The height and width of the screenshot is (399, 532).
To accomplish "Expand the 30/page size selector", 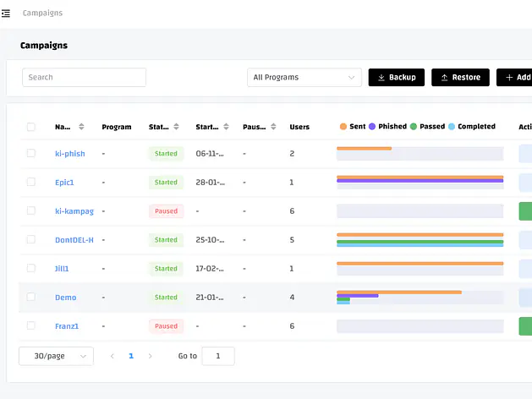I will click(x=56, y=356).
